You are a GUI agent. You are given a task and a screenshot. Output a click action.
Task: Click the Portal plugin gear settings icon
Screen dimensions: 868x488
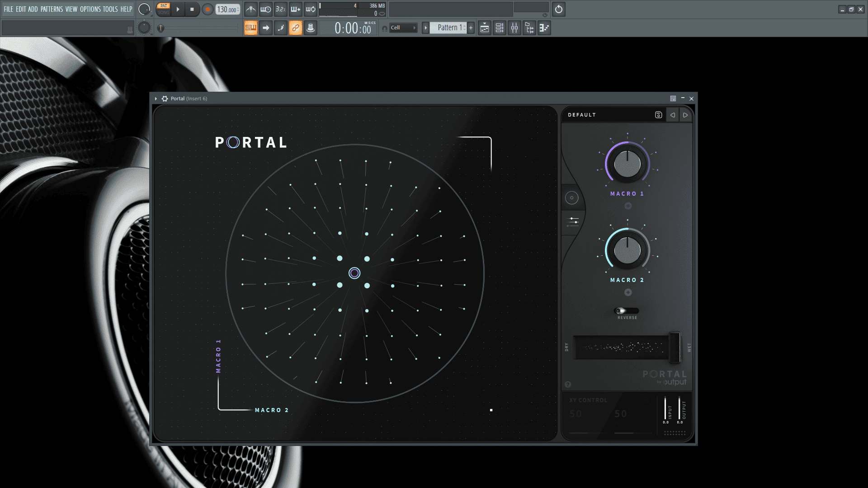tap(165, 99)
